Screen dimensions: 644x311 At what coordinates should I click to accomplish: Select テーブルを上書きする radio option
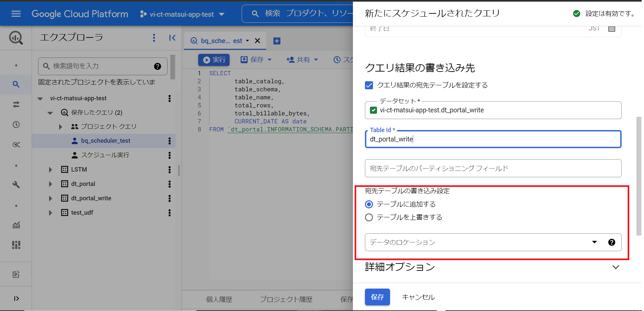point(369,217)
